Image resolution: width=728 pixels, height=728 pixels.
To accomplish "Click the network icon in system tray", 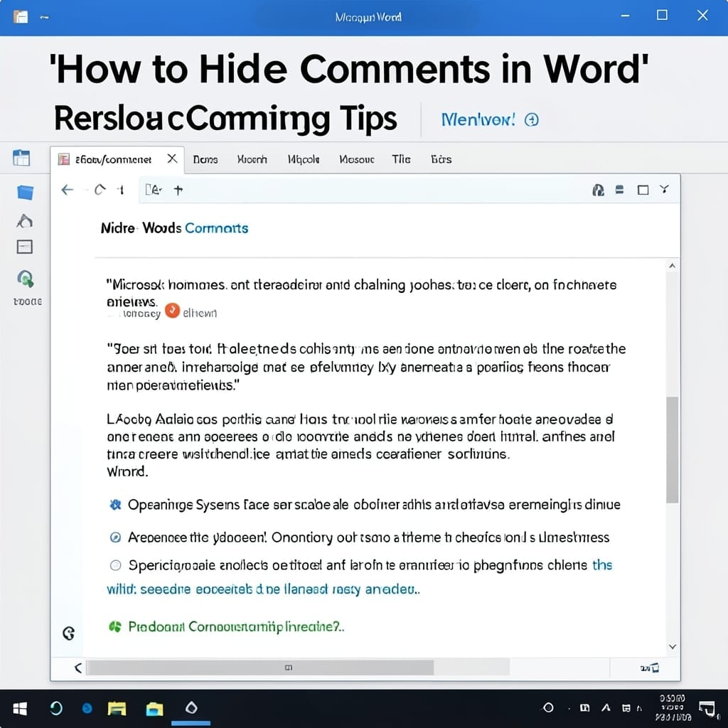I will (x=626, y=708).
